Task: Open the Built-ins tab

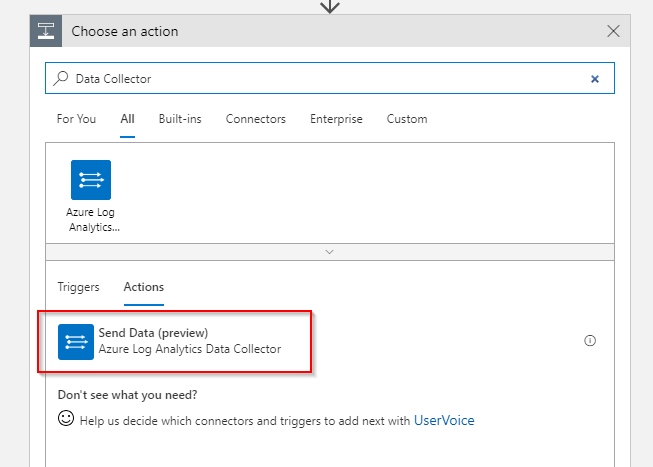Action: click(x=180, y=119)
